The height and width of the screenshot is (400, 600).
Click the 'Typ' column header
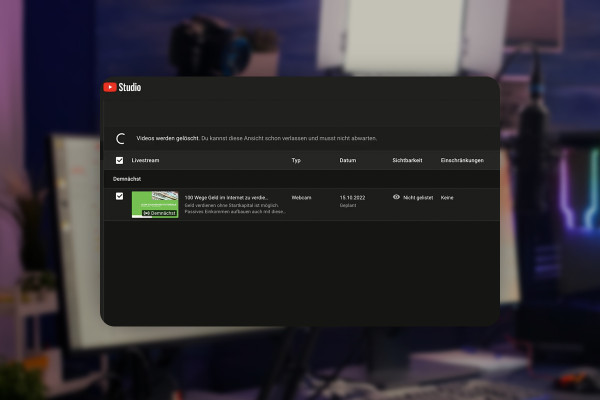tap(296, 160)
